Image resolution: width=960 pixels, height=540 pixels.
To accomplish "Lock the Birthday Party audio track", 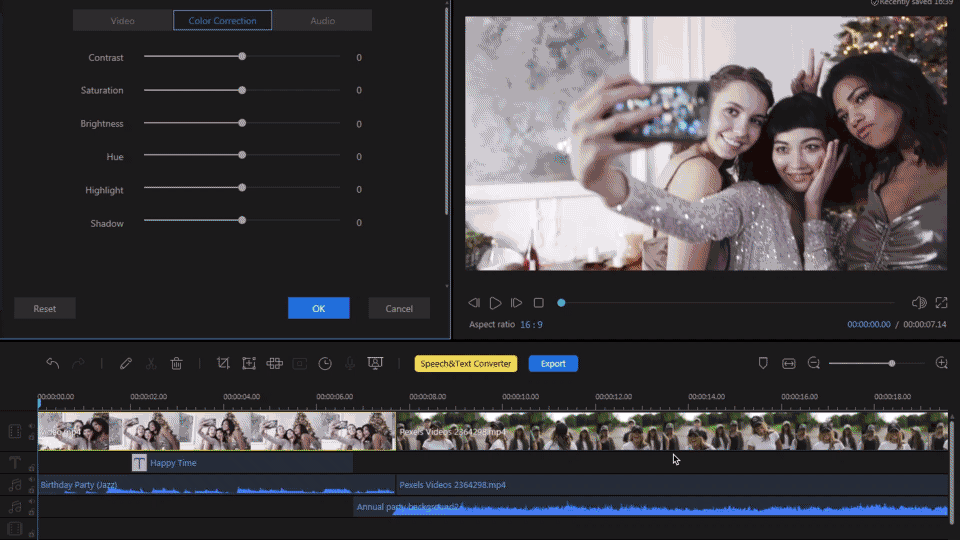I will click(32, 490).
